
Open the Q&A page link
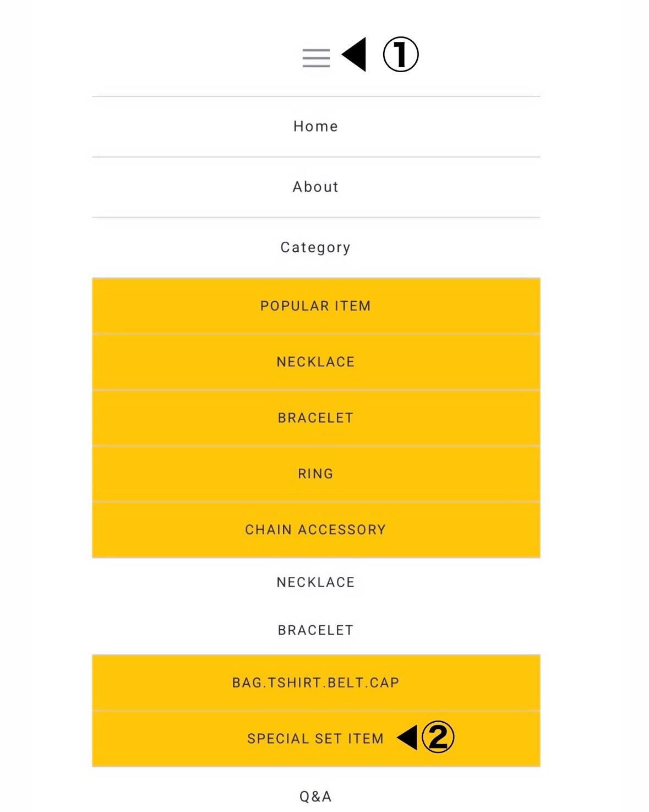click(315, 797)
